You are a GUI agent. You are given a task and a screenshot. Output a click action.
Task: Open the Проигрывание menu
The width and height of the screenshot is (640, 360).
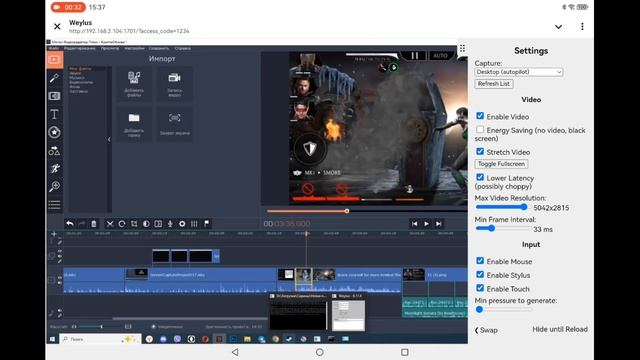pyautogui.click(x=110, y=48)
